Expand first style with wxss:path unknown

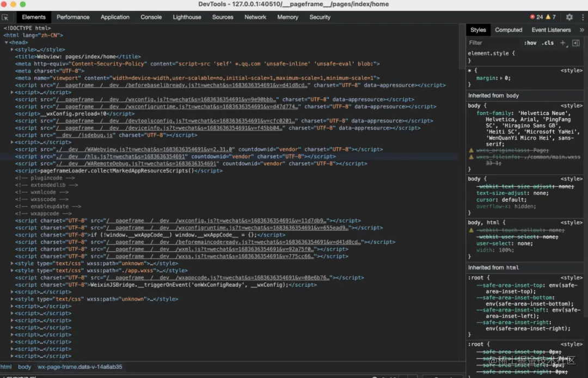[x=12, y=263]
